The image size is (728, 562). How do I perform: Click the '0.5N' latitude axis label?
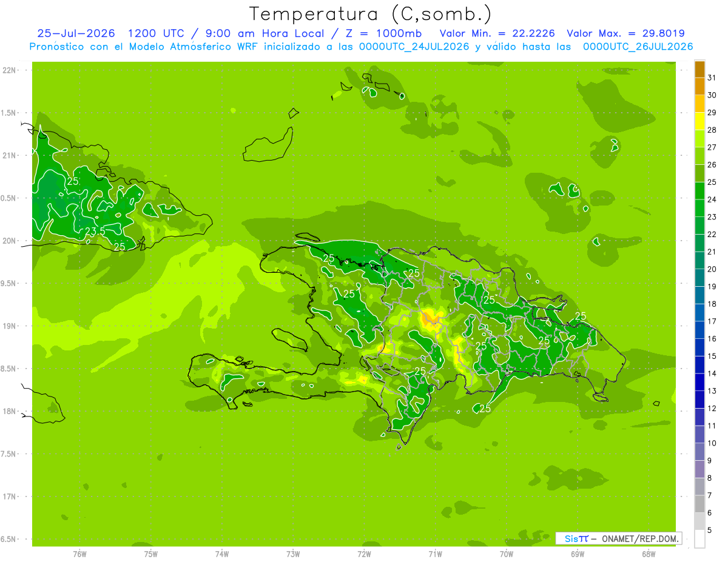[8, 198]
